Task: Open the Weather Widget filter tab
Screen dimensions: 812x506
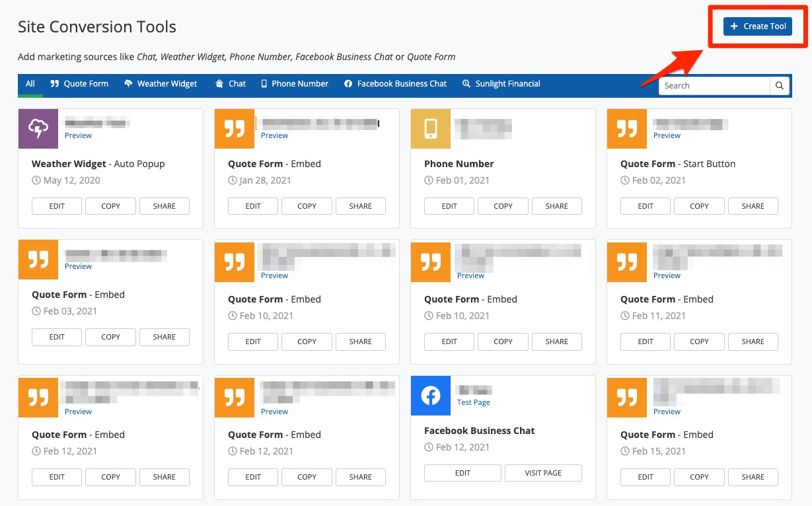Action: [x=161, y=84]
